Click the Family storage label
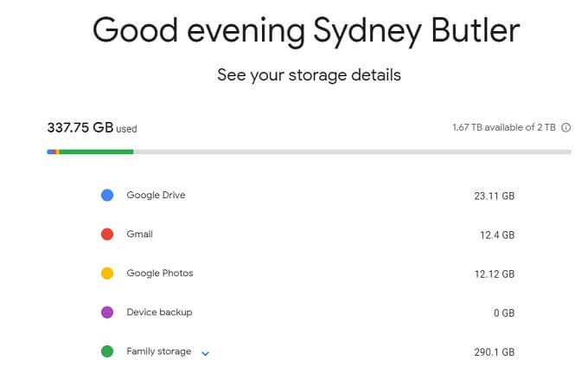This screenshot has width=588, height=380. click(157, 351)
